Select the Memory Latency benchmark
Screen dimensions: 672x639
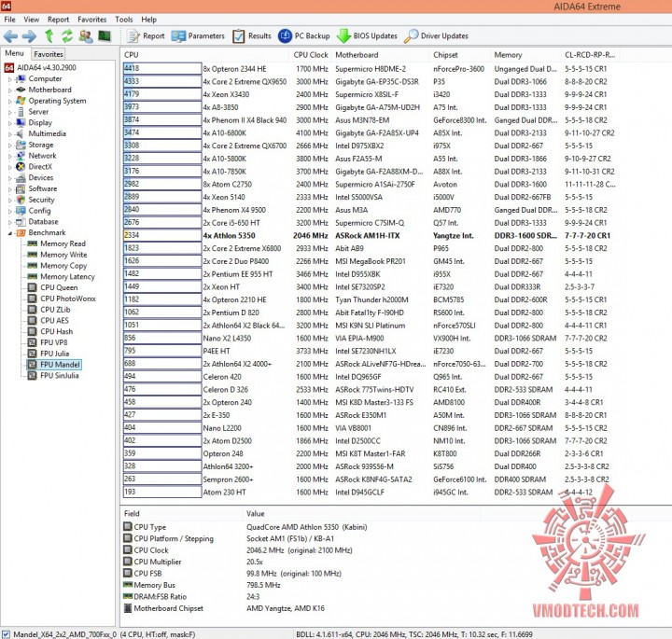click(x=67, y=277)
